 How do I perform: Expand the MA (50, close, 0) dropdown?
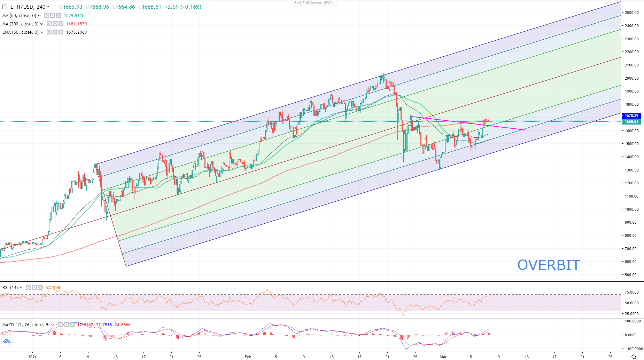coord(39,16)
